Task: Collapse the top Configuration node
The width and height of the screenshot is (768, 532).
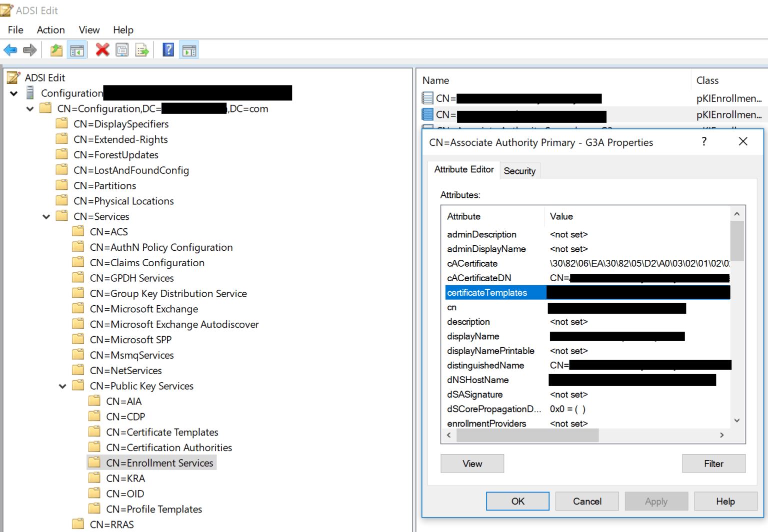Action: click(14, 93)
